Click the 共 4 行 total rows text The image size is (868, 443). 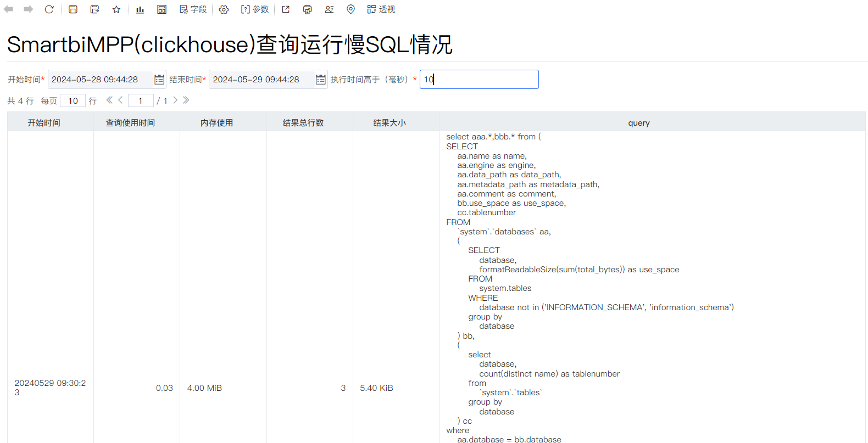pyautogui.click(x=20, y=101)
